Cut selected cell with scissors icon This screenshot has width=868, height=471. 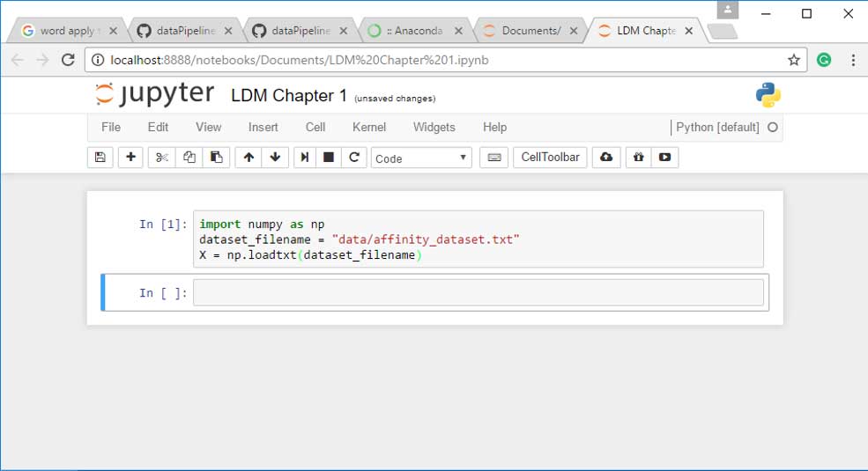coord(161,158)
